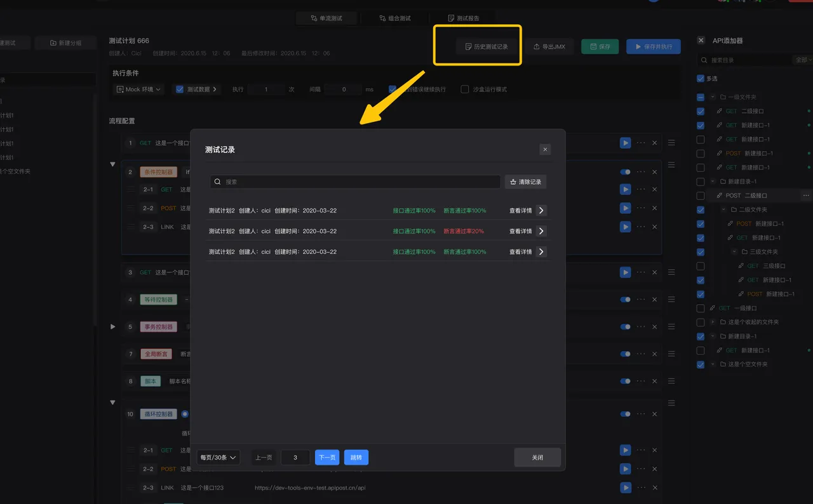Click the 一级文件夹 folder icon
Image resolution: width=813 pixels, height=504 pixels.
pyautogui.click(x=723, y=97)
